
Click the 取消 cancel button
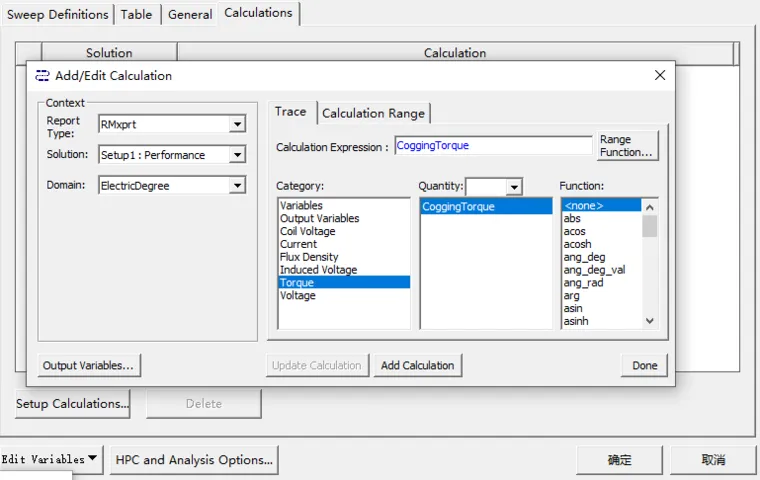tap(713, 459)
